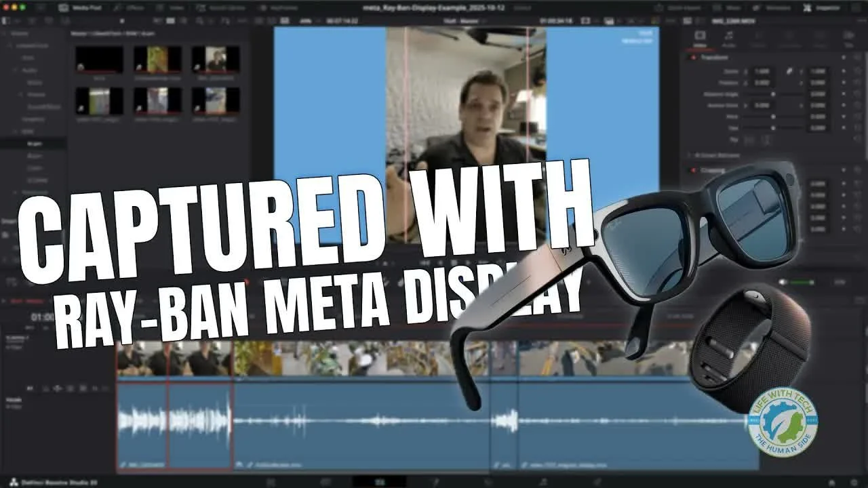This screenshot has height=488, width=868.
Task: Select the yellow-green plant clip thumbnail
Action: 157,60
